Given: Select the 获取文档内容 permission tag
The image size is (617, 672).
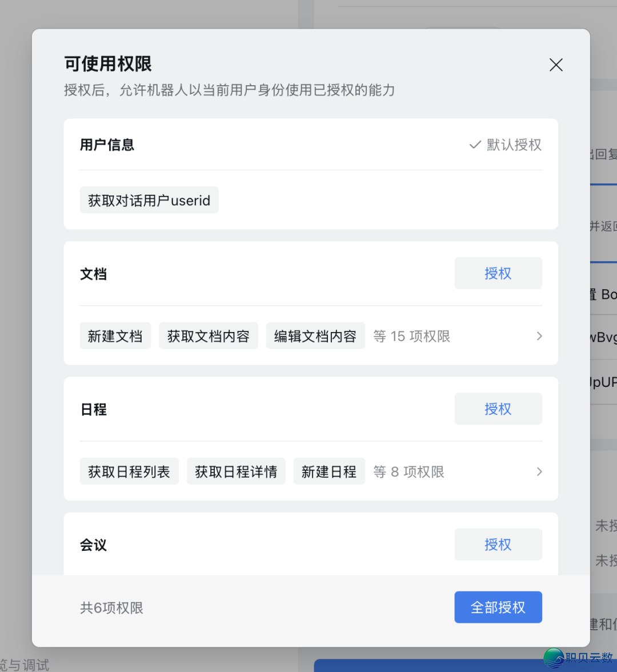Looking at the screenshot, I should (208, 336).
